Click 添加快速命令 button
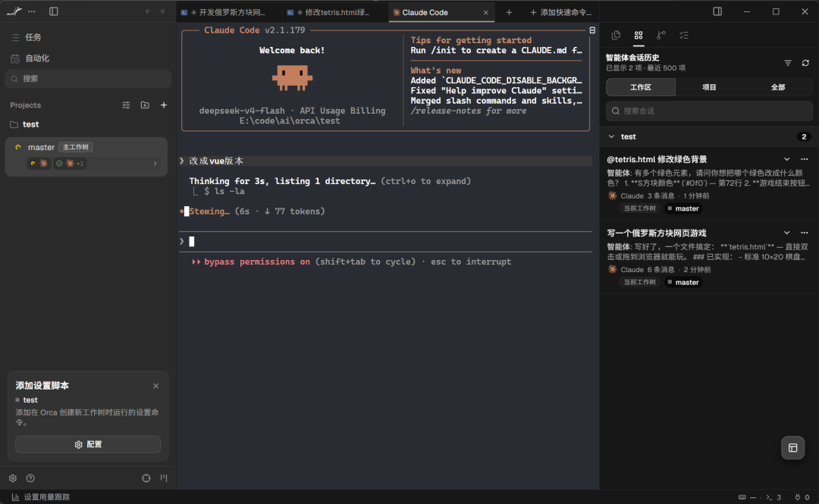 pos(560,12)
